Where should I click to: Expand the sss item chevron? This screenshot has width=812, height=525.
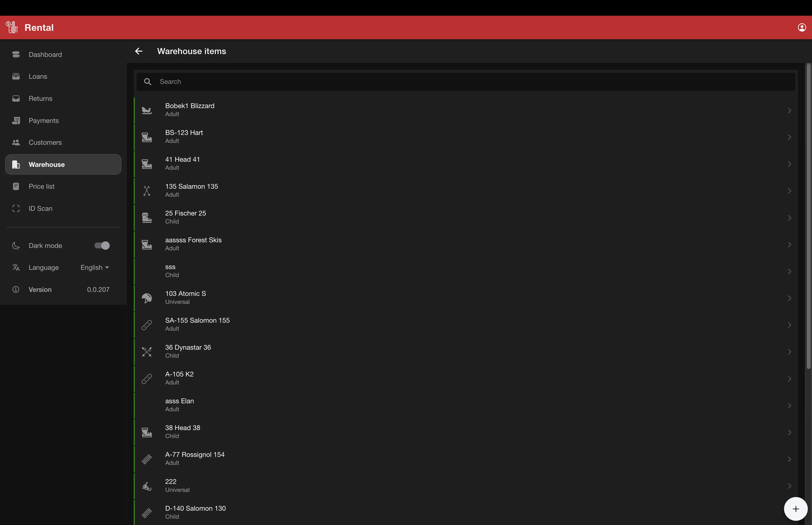coord(789,271)
